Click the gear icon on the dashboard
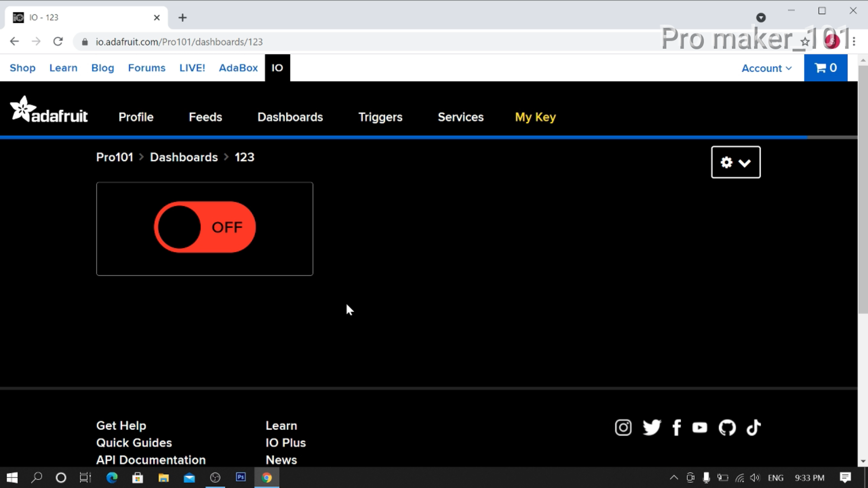Screen dimensions: 868x488 [x=726, y=162]
